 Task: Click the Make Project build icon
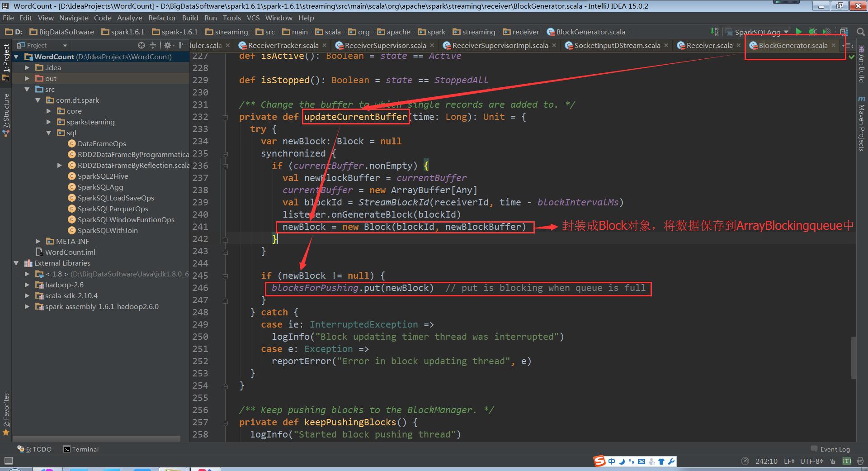714,32
